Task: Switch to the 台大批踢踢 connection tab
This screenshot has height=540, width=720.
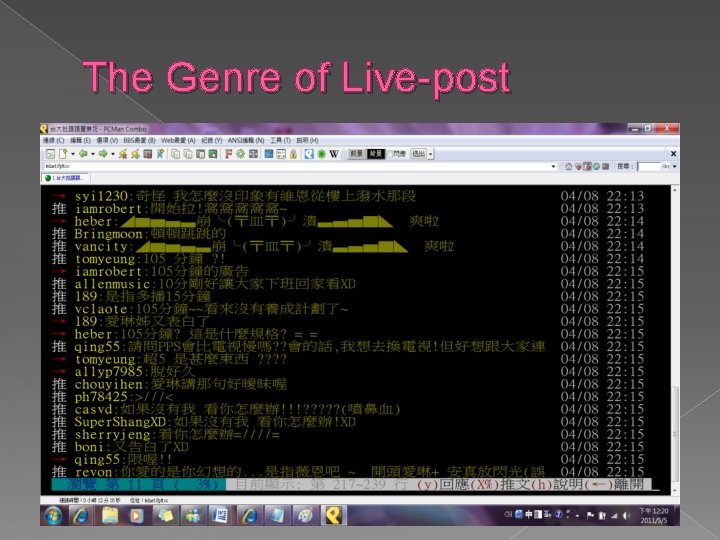Action: 65,178
